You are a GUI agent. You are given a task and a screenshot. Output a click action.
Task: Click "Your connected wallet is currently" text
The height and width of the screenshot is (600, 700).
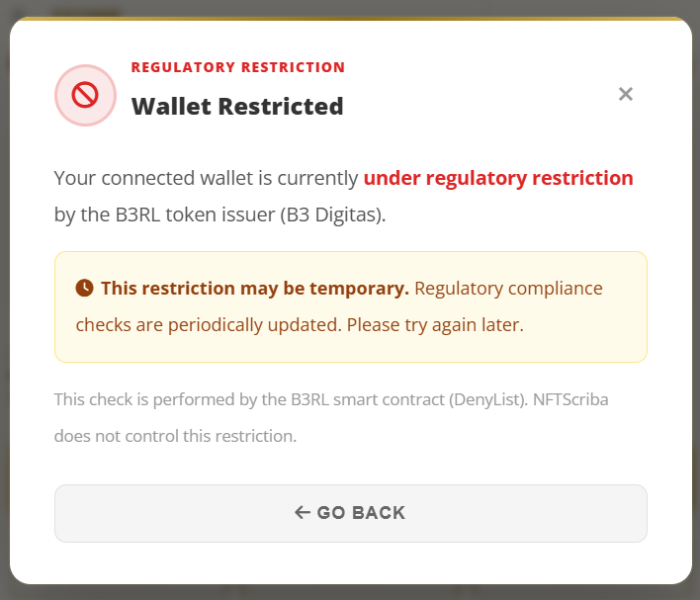(206, 178)
